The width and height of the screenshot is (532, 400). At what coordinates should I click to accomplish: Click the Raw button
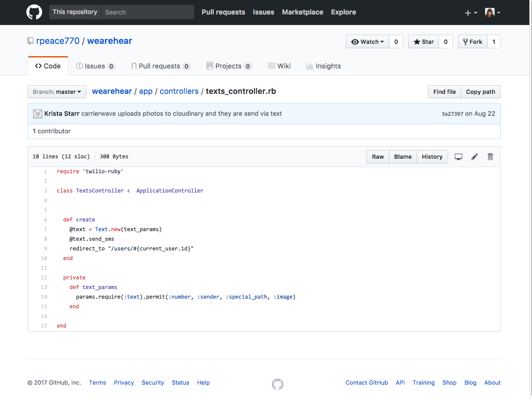(378, 157)
